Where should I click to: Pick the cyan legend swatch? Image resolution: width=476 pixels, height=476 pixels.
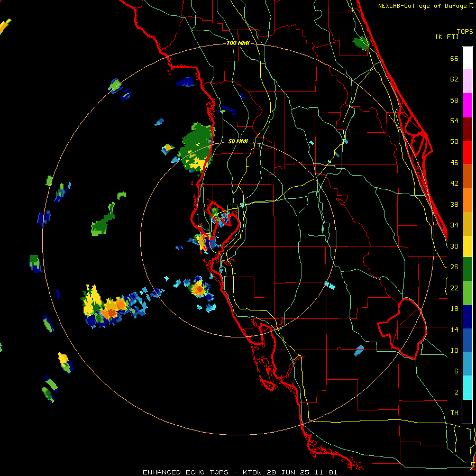pyautogui.click(x=467, y=388)
